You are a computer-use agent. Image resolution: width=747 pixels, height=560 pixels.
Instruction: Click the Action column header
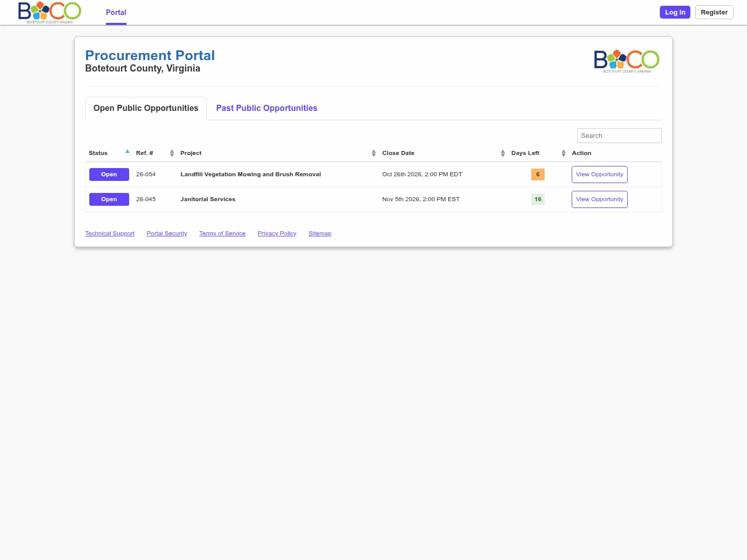pos(582,153)
